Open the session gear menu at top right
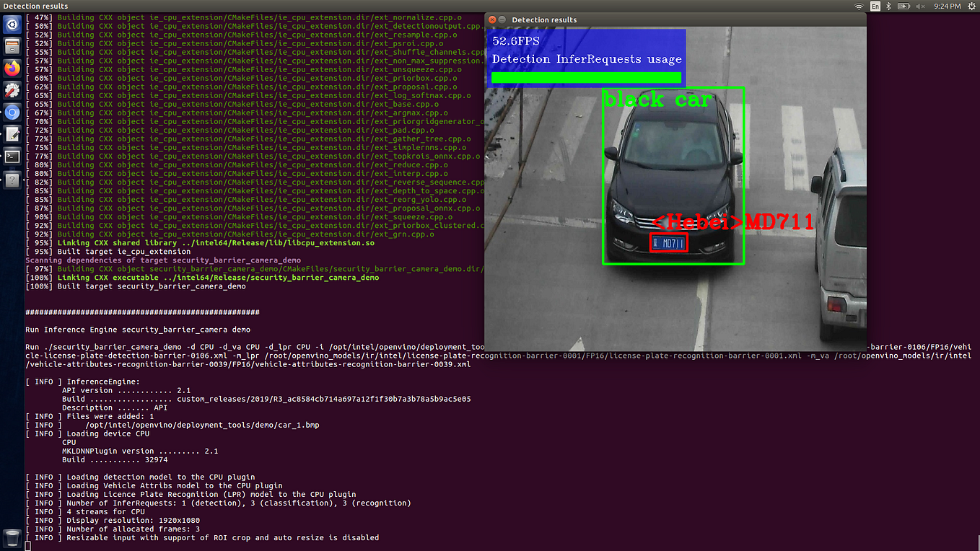 click(971, 6)
